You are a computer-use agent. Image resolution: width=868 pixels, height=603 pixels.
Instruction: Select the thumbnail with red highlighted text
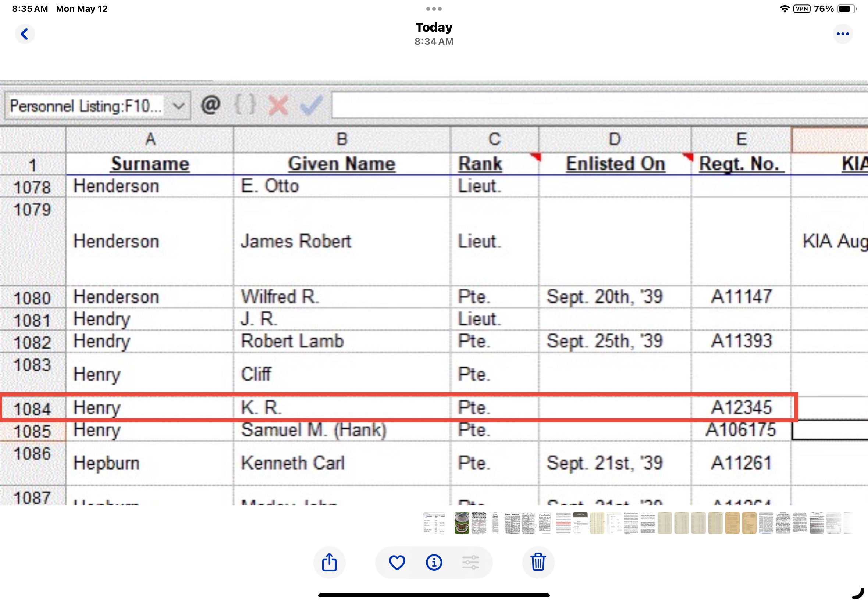click(x=563, y=523)
